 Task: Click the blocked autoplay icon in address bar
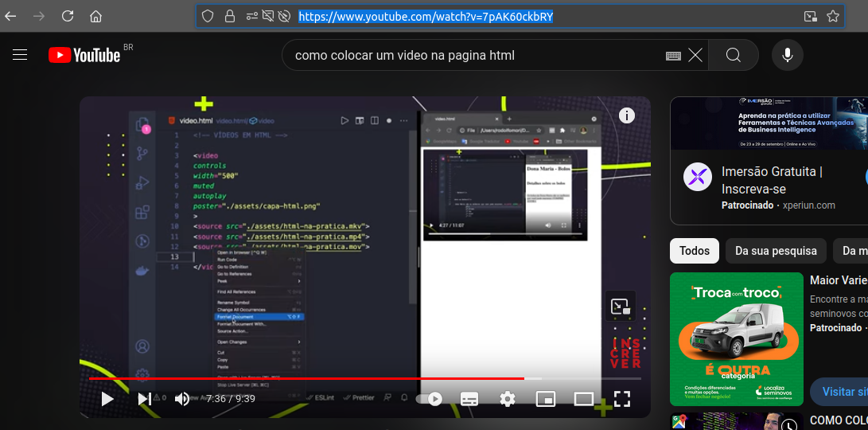pyautogui.click(x=285, y=17)
